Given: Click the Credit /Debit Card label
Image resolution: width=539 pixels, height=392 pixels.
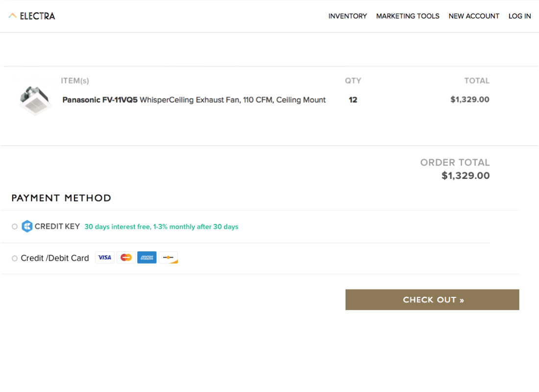Looking at the screenshot, I should [55, 258].
